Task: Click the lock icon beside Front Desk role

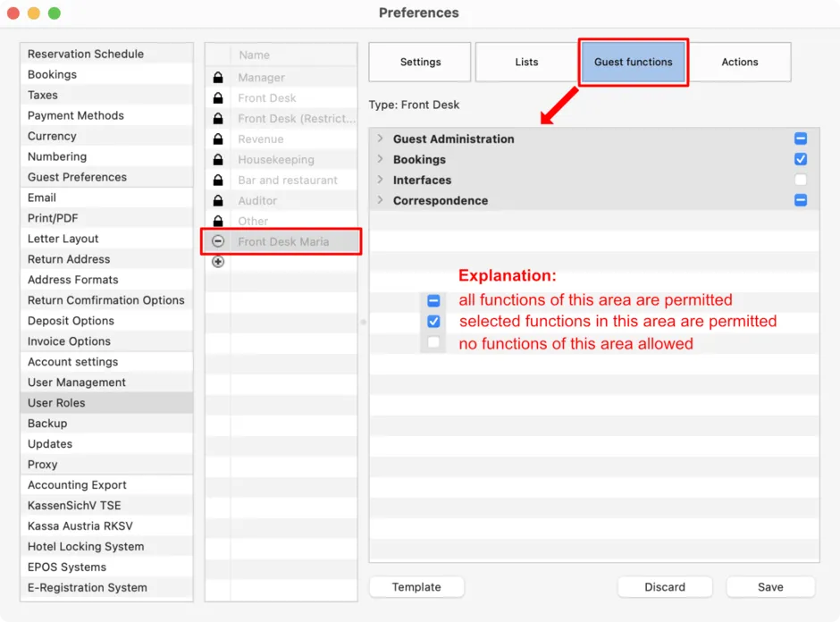Action: pos(218,98)
